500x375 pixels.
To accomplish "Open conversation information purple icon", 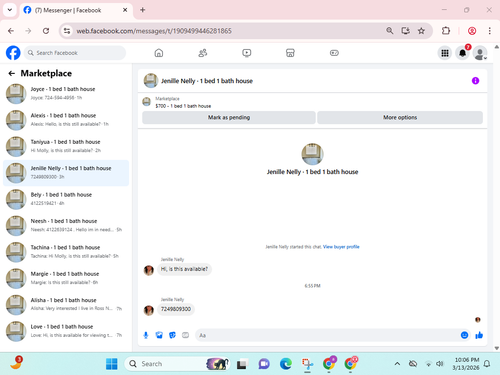I will [475, 81].
